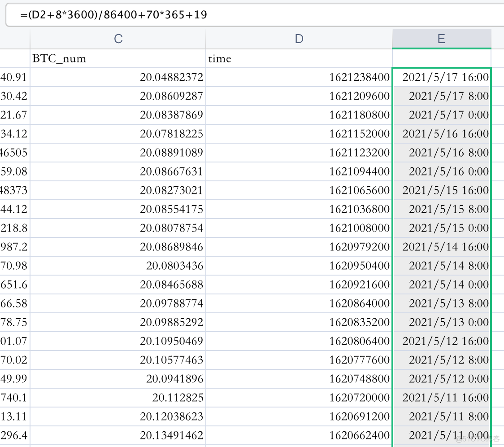
Task: Select timestamp cell 1621008000
Action: point(299,228)
